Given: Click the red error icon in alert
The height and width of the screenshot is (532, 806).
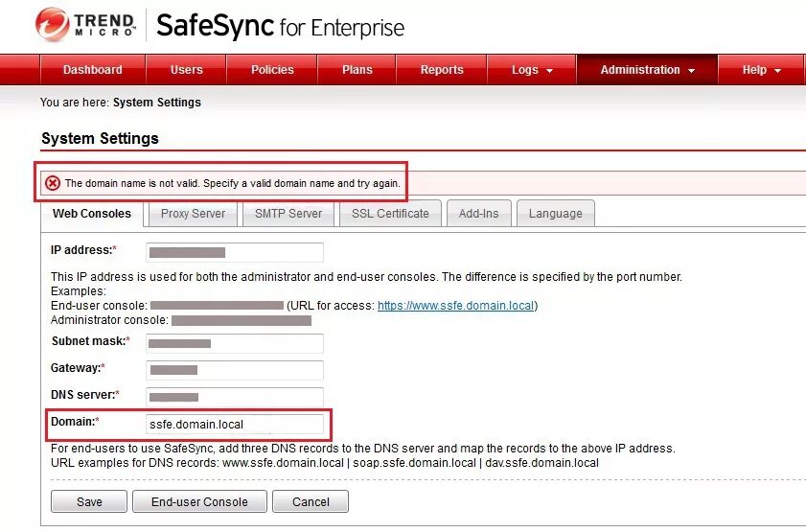Looking at the screenshot, I should (x=53, y=183).
